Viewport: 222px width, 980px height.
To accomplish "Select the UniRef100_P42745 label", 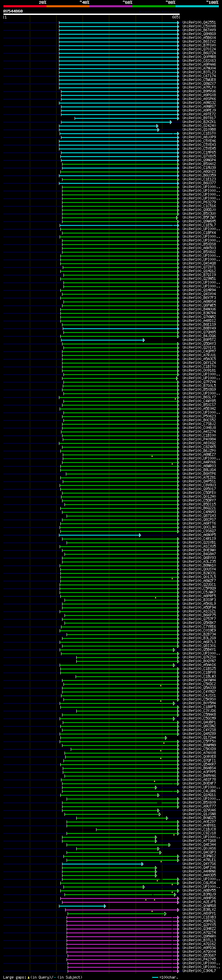I will pos(199,959).
